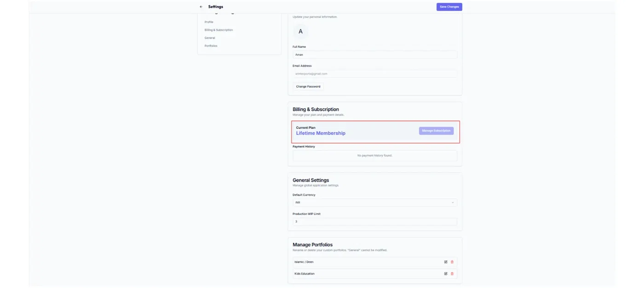Viewport: 644px width, 288px height.
Task: Click the Change Password button
Action: pos(308,86)
